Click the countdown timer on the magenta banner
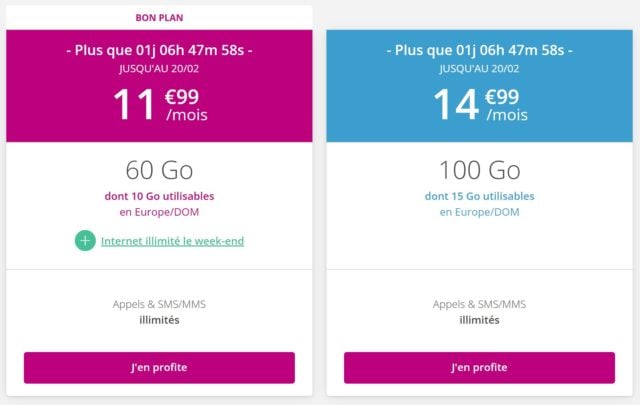This screenshot has height=405, width=640. [159, 49]
